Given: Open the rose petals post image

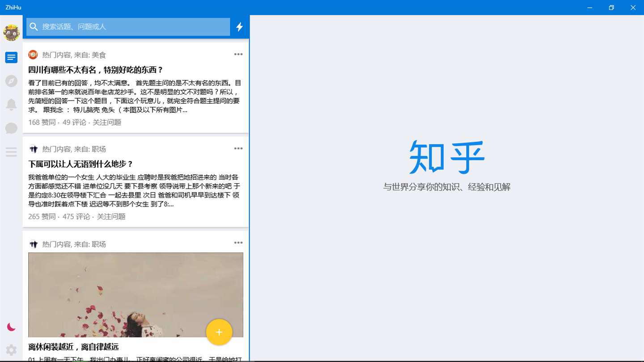Looking at the screenshot, I should pyautogui.click(x=136, y=295).
